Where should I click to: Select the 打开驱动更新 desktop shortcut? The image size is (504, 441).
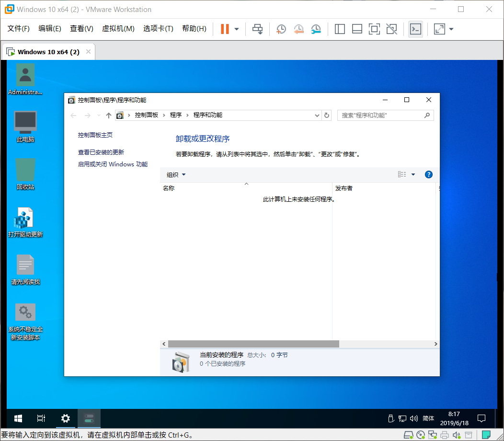click(x=25, y=222)
